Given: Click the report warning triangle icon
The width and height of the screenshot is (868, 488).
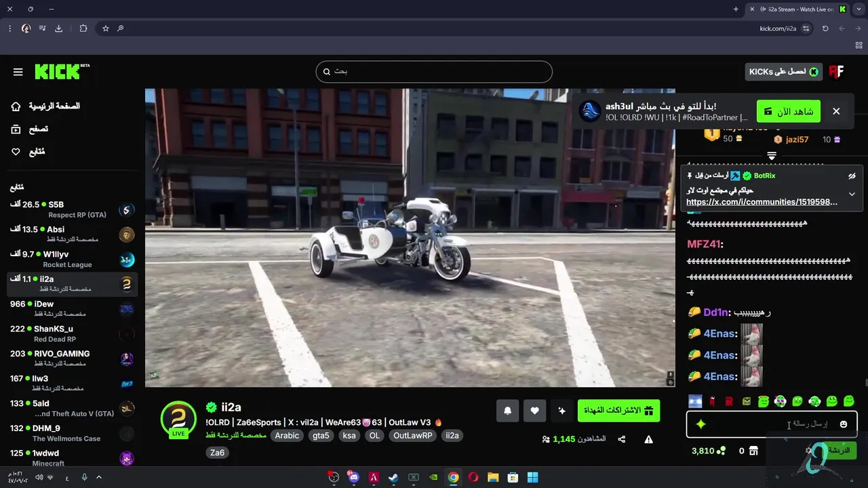Looking at the screenshot, I should coord(648,439).
